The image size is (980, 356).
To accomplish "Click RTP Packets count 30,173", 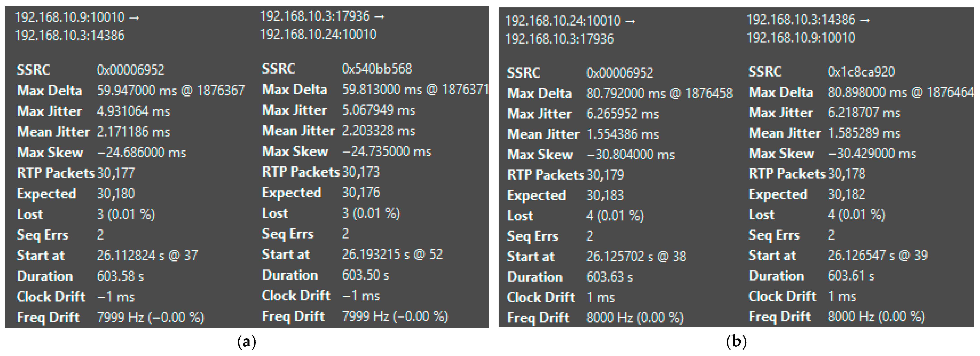I will 361,172.
